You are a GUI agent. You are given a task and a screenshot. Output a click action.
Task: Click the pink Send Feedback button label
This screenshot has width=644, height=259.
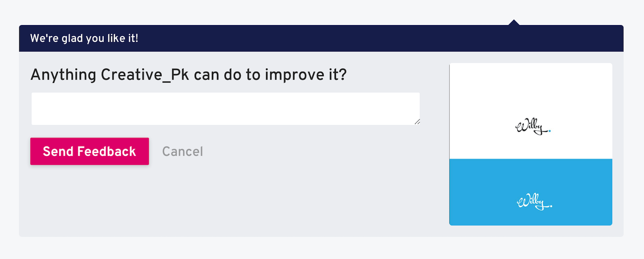89,151
